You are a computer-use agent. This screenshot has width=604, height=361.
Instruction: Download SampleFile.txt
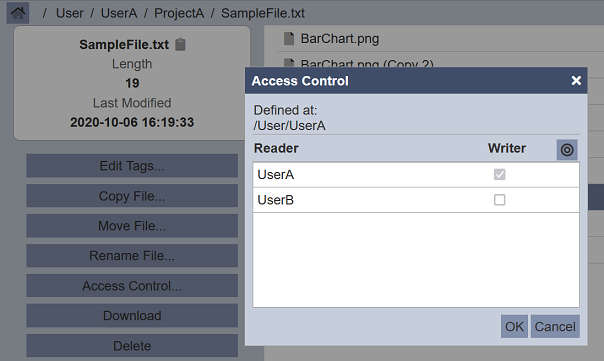(x=132, y=316)
